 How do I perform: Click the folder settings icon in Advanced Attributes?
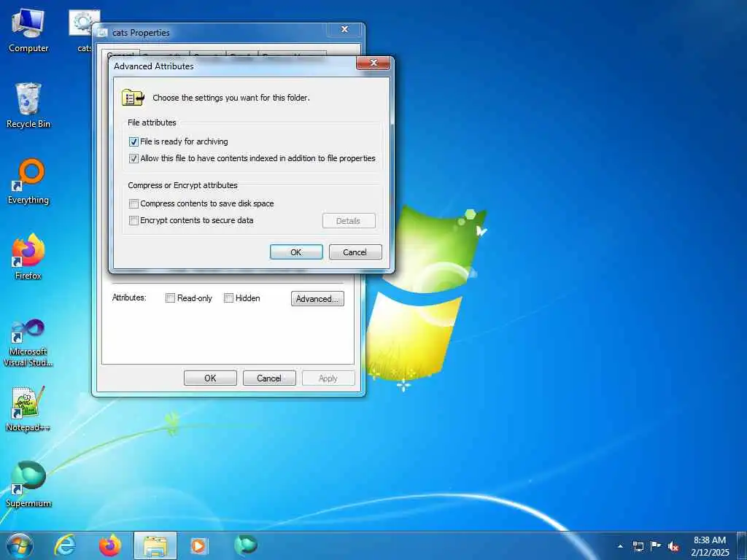(133, 98)
